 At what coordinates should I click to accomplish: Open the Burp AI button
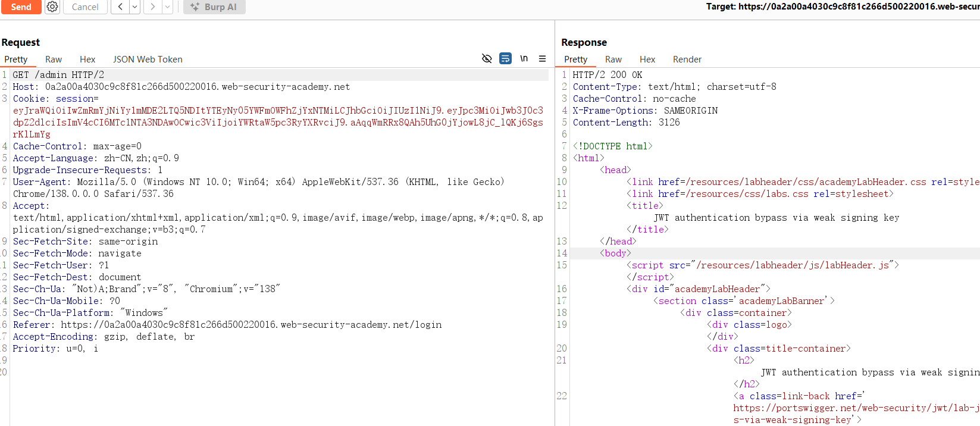point(214,7)
